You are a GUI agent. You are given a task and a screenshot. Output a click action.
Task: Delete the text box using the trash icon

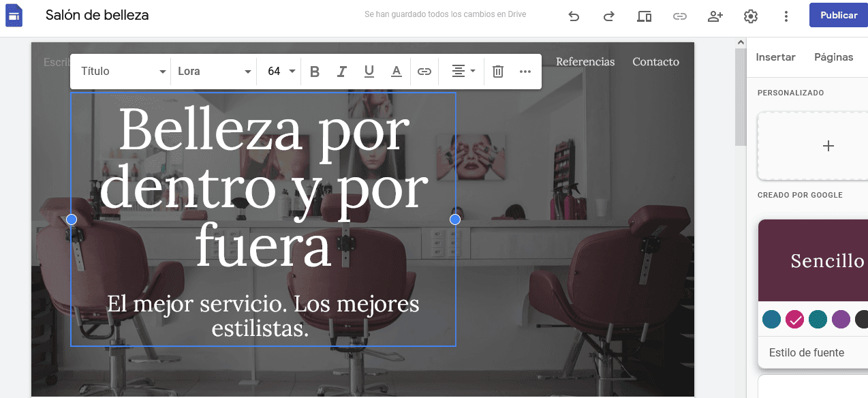[x=497, y=71]
